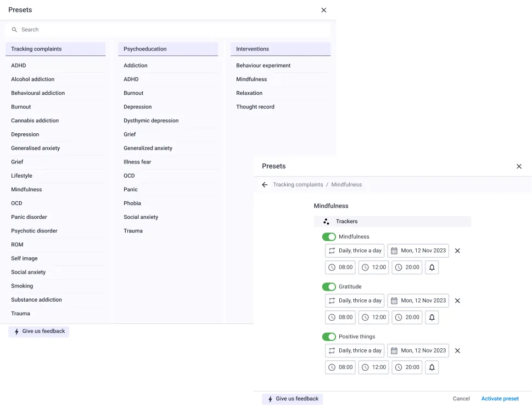Choose Illness fear under Psychoeducation
Viewport: 532px width, 408px height.
click(168, 162)
